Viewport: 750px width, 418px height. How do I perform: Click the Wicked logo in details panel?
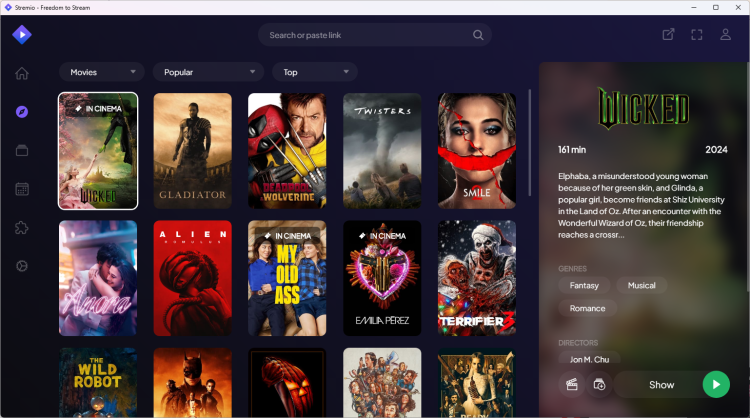643,109
